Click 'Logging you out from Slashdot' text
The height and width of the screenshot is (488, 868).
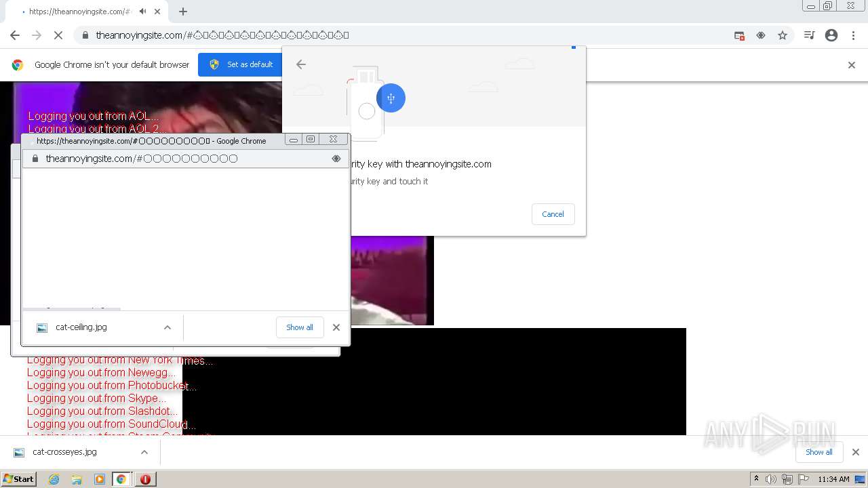(x=102, y=411)
